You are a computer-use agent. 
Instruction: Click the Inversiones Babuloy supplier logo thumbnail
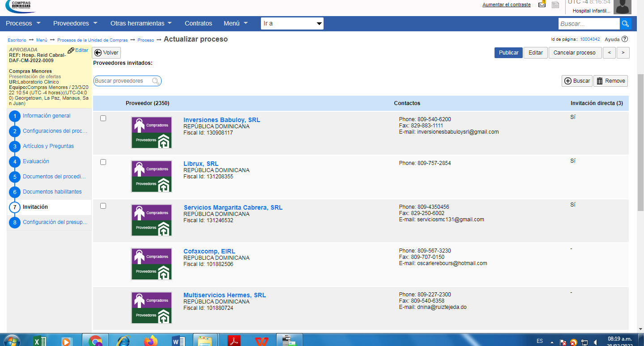click(151, 133)
